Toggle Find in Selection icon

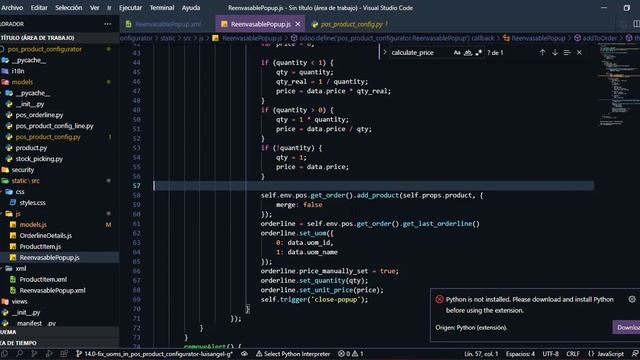[567, 53]
